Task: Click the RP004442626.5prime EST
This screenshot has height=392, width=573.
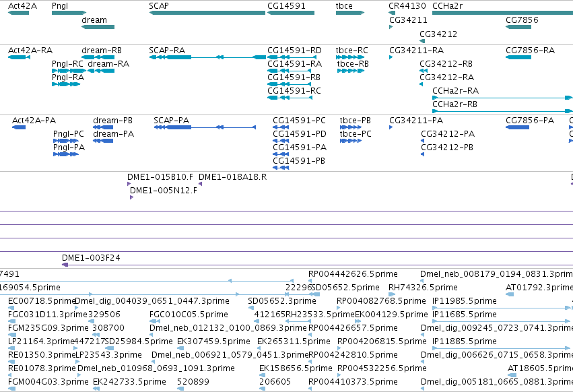Action: point(310,281)
